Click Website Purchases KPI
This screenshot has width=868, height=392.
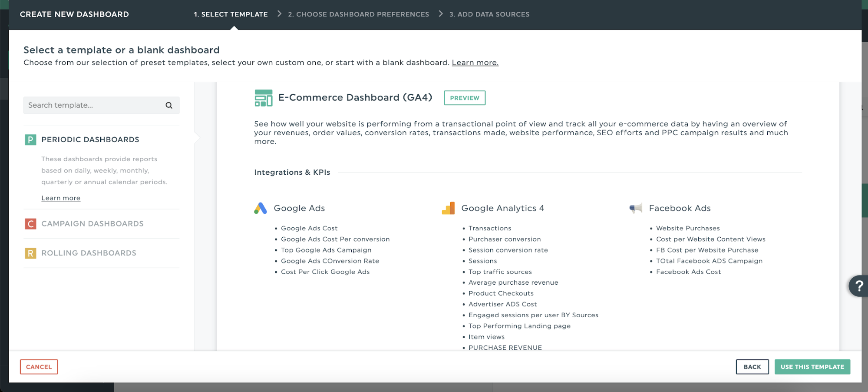pyautogui.click(x=688, y=228)
